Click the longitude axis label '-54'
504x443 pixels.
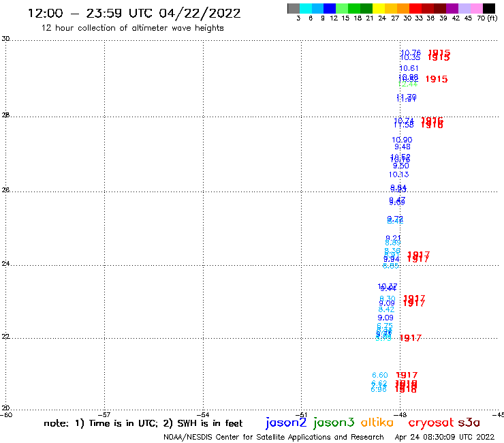203,415
